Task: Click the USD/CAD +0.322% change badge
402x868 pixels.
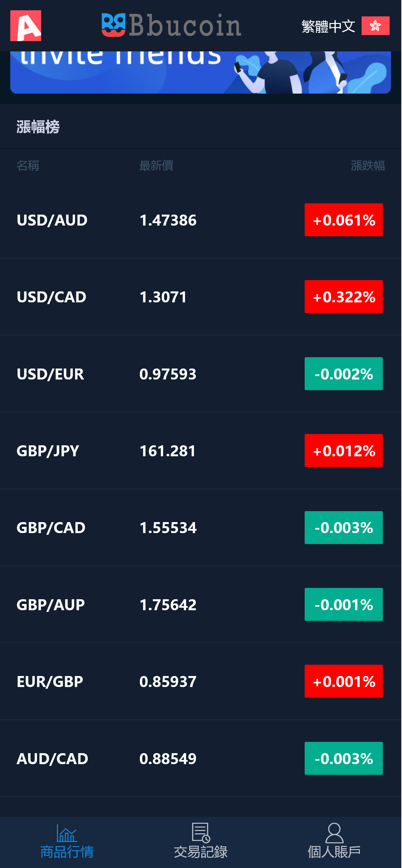Action: (x=343, y=297)
